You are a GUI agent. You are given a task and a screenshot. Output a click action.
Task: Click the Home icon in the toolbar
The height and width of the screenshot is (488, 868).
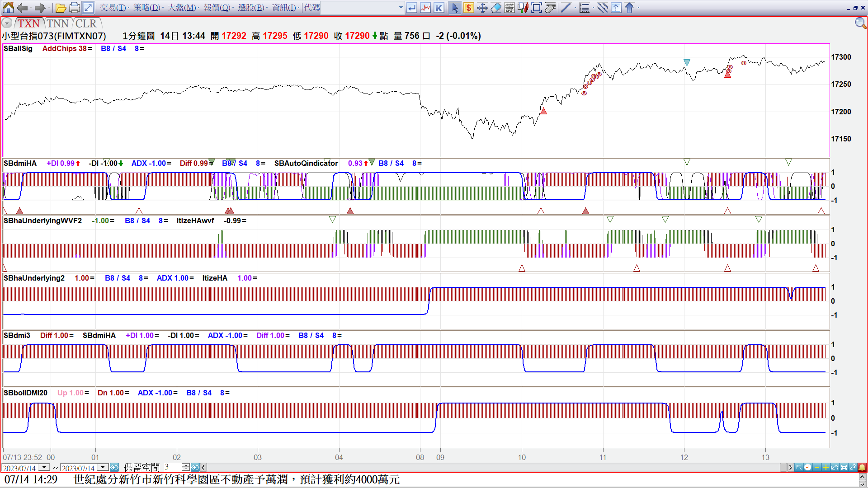click(8, 8)
